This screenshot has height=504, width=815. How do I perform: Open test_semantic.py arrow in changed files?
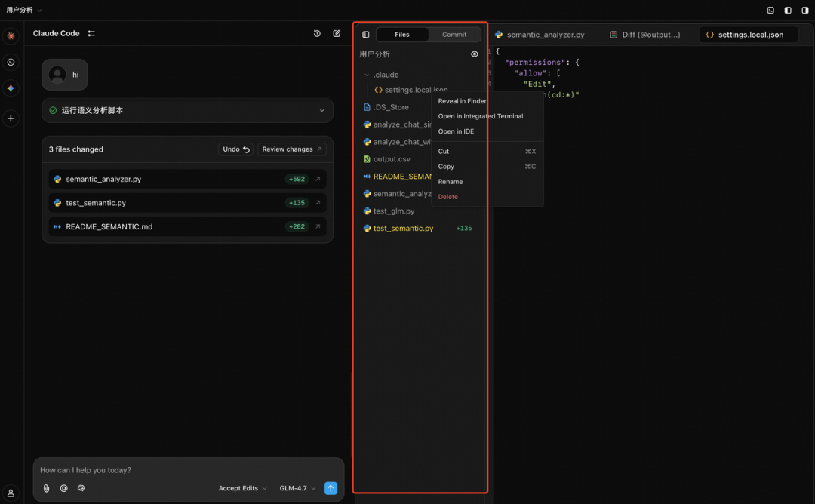[318, 203]
